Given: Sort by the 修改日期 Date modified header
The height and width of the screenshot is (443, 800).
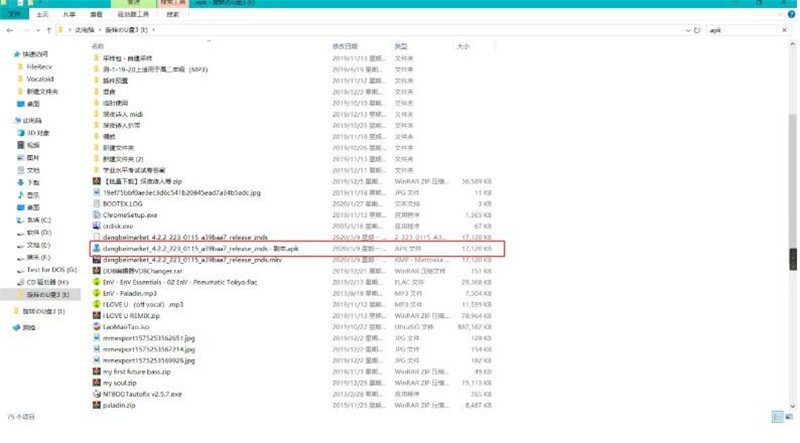Looking at the screenshot, I should 345,46.
